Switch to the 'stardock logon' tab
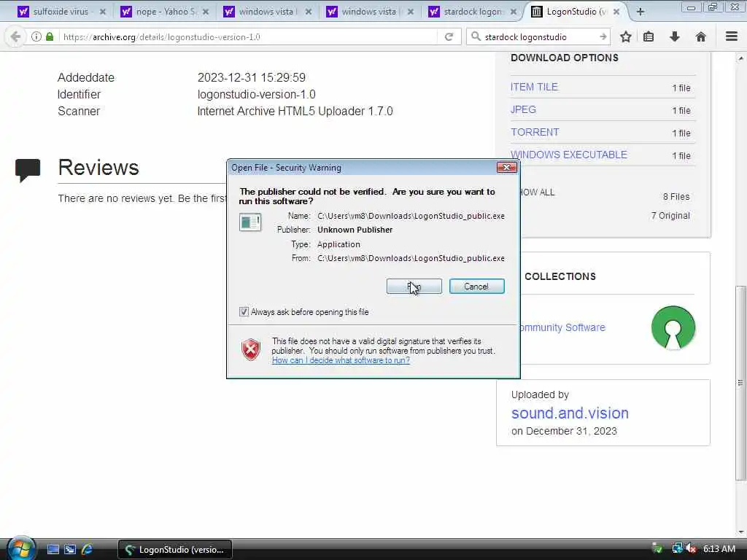747x560 pixels. point(472,12)
